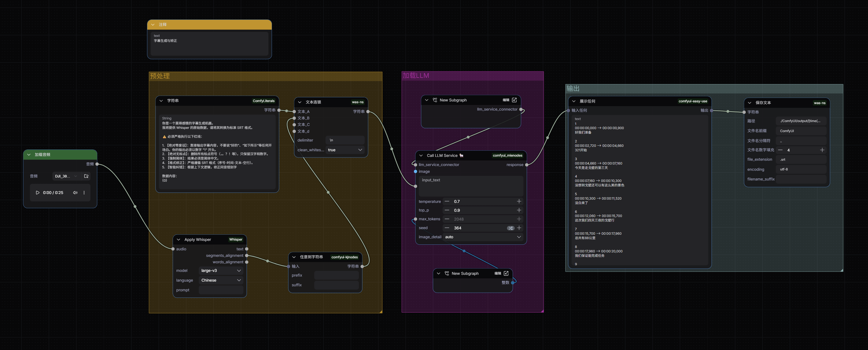Image resolution: width=868 pixels, height=350 pixels.
Task: Open the clean_whitespace true dropdown
Action: (345, 150)
